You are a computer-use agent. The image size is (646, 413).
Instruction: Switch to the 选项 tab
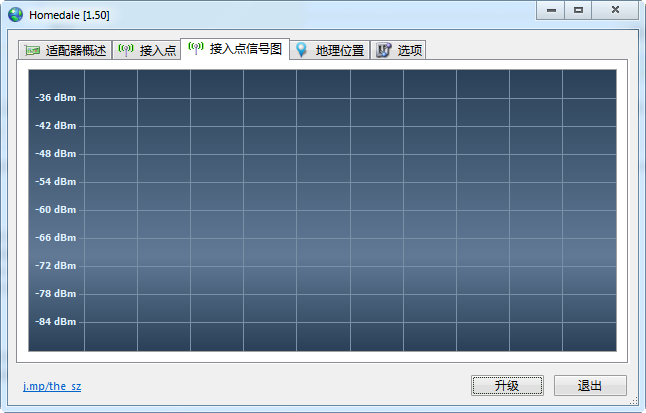pos(398,50)
